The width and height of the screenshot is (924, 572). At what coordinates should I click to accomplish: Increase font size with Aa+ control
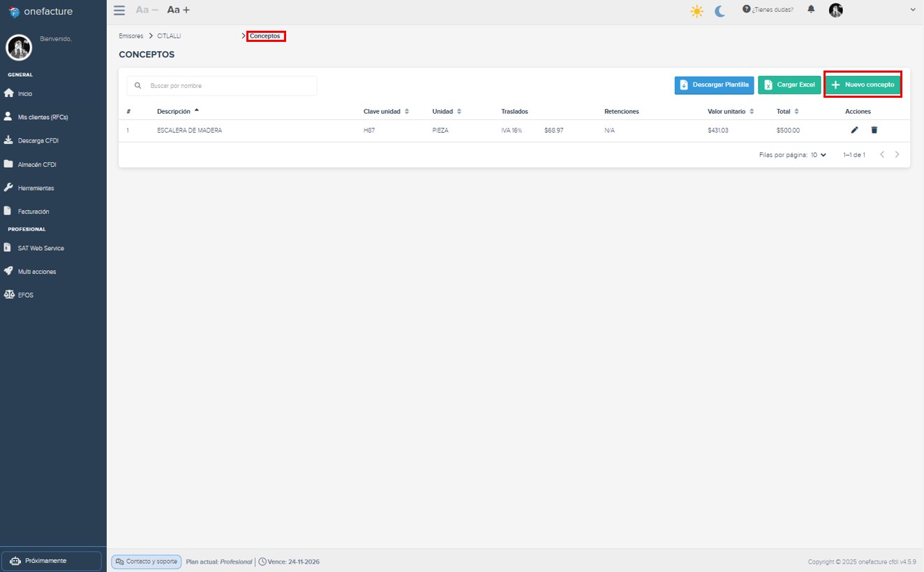tap(177, 10)
